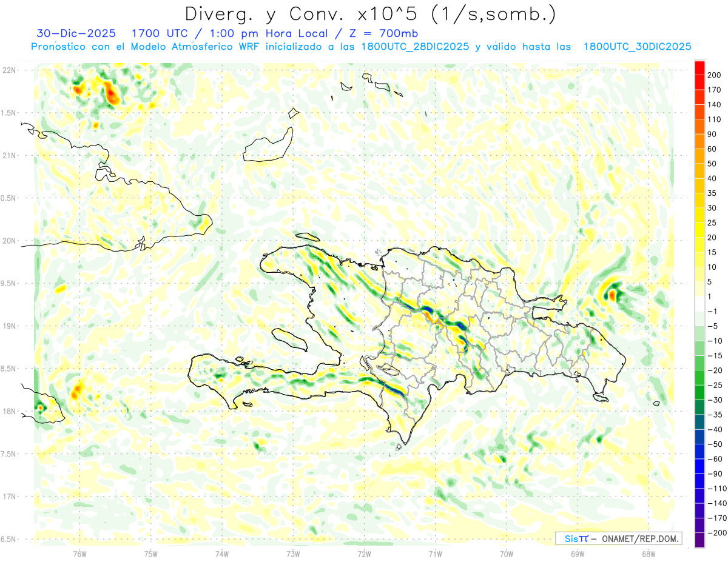The height and width of the screenshot is (562, 728).
Task: Click the "73W" longitude label
Action: 293,554
